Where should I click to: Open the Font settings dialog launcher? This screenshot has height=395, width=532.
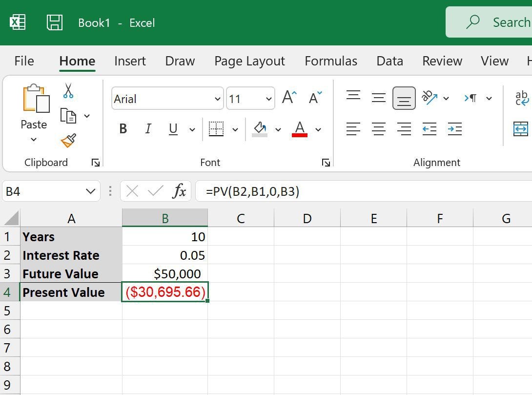[326, 163]
